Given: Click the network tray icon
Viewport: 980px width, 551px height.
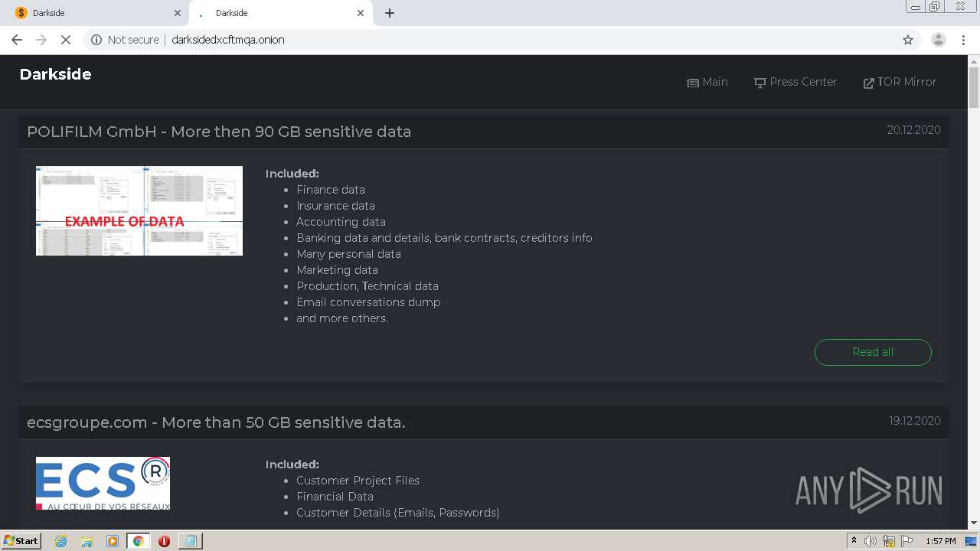Looking at the screenshot, I should click(889, 541).
